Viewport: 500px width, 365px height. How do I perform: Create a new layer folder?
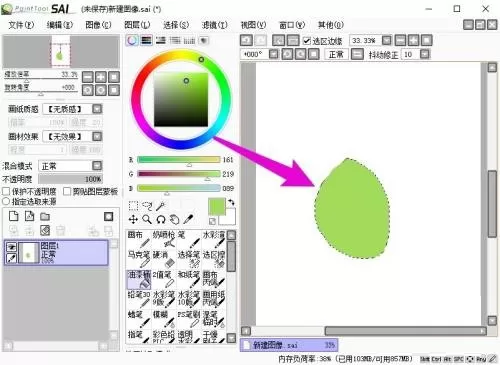coord(45,217)
